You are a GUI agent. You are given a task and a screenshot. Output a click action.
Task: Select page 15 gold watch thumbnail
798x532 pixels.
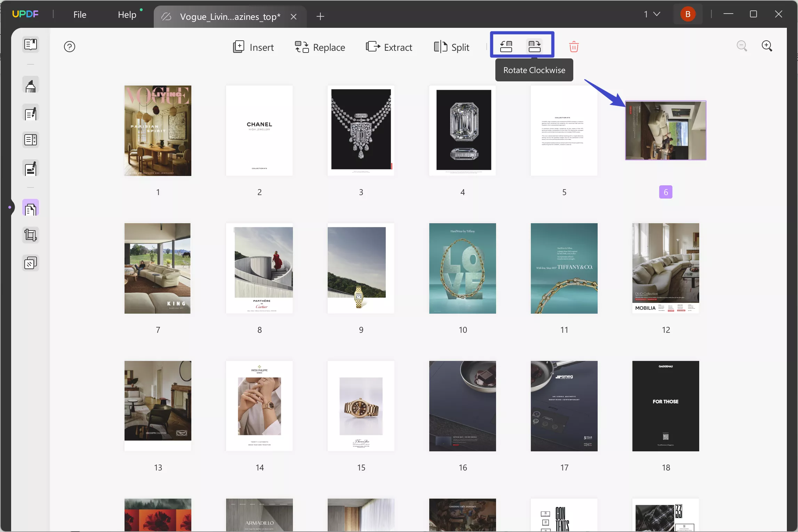[361, 406]
